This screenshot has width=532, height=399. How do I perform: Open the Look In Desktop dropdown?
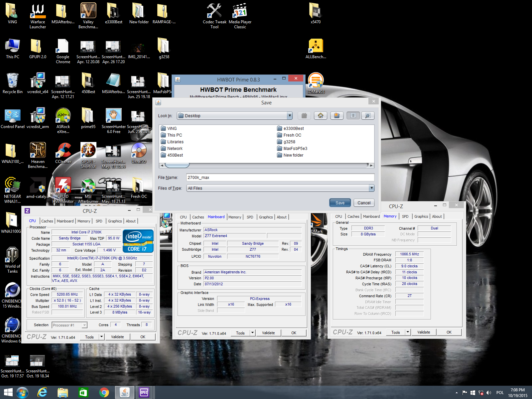[290, 116]
